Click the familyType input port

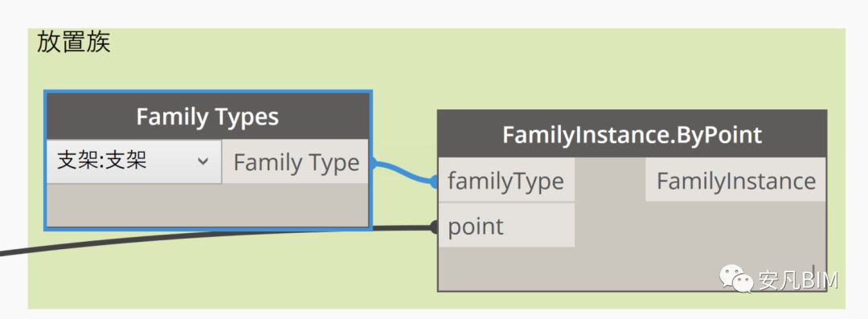[x=506, y=181]
